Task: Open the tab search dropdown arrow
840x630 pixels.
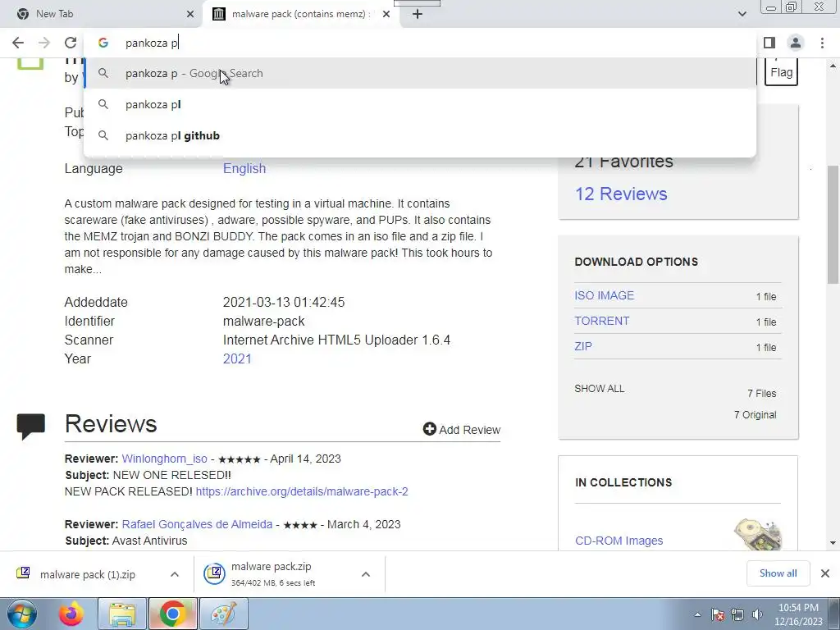Action: point(742,14)
